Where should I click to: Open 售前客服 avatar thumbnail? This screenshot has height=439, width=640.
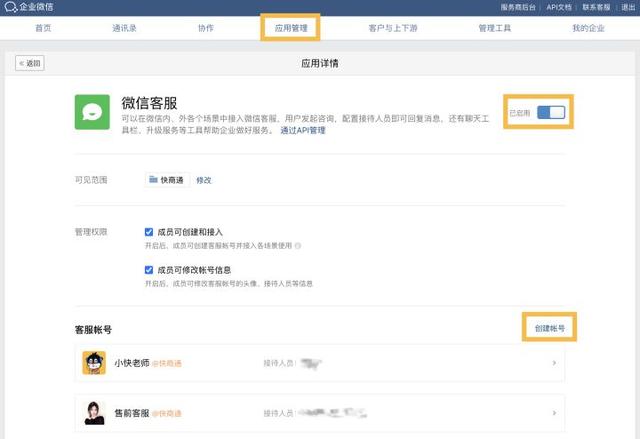point(94,413)
